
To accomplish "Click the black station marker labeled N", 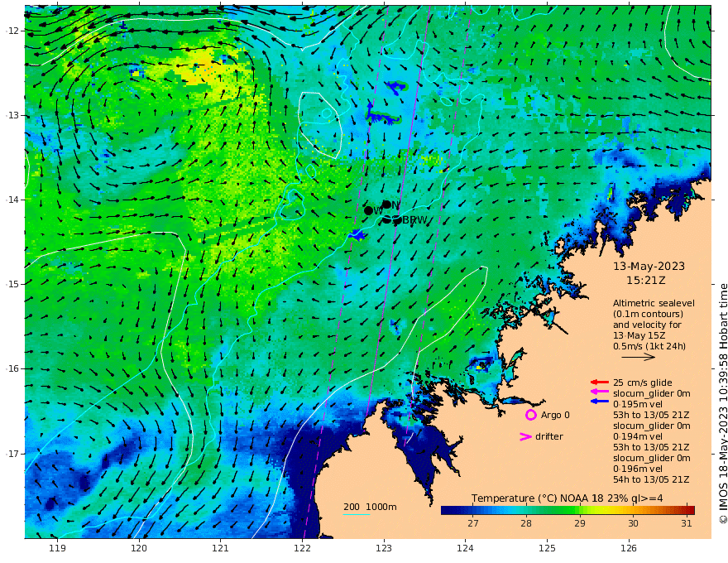I will pyautogui.click(x=386, y=205).
